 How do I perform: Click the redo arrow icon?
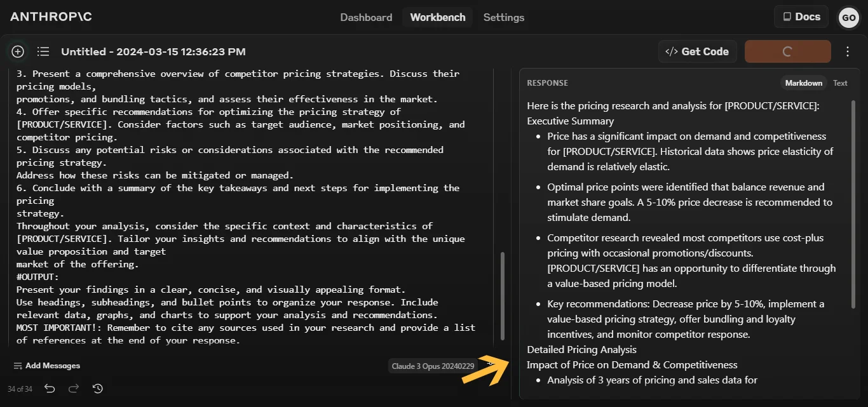[74, 389]
